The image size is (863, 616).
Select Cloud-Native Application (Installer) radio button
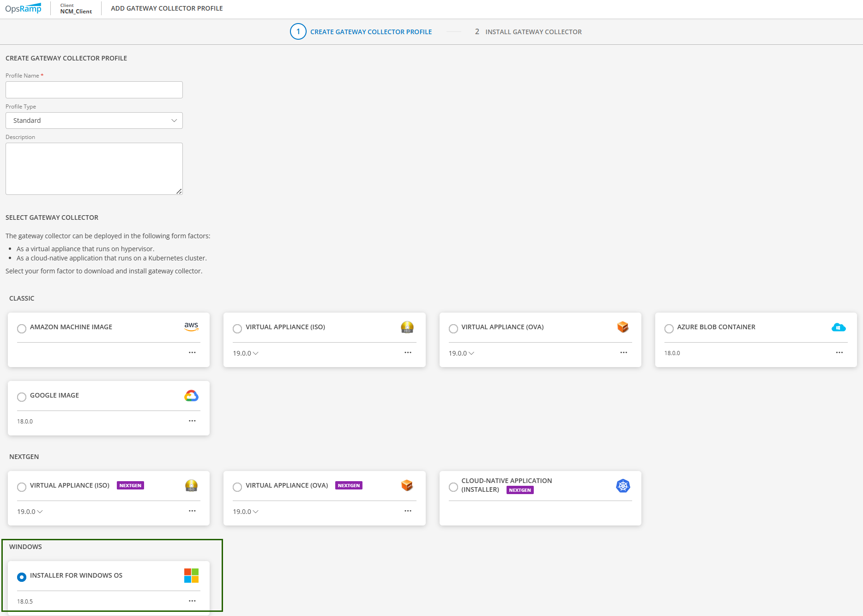(x=453, y=487)
